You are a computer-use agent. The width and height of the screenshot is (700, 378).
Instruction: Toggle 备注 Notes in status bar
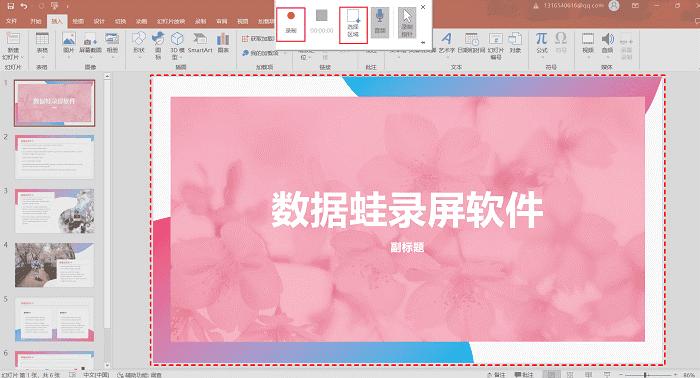tap(496, 375)
